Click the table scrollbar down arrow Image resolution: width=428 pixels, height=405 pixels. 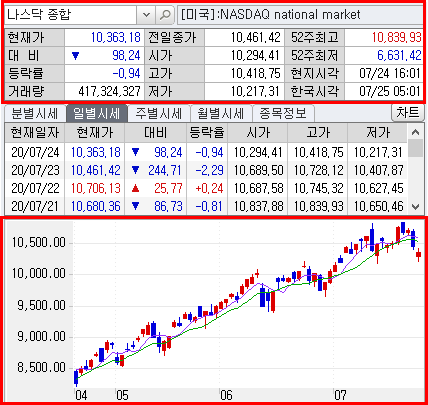[x=415, y=207]
